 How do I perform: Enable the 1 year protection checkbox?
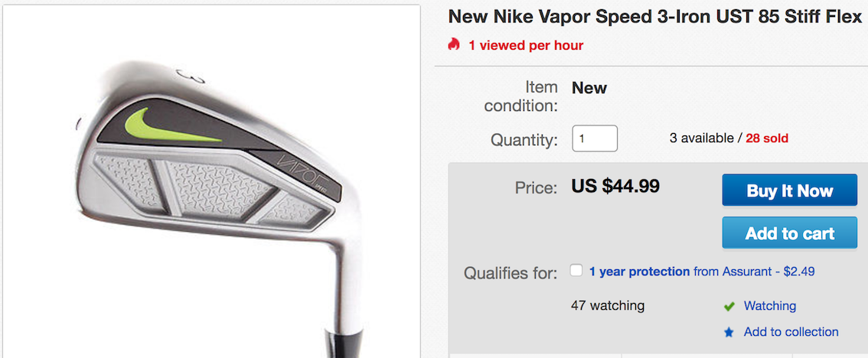576,270
